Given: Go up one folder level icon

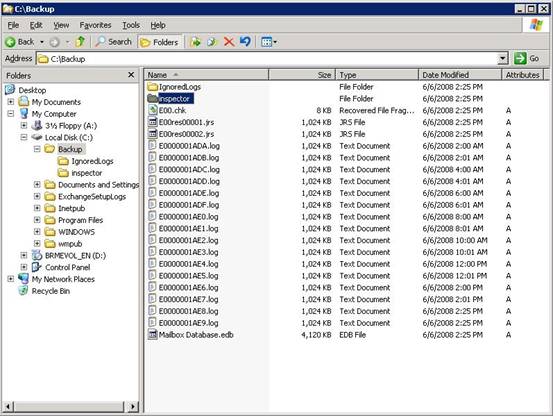Looking at the screenshot, I should point(80,42).
